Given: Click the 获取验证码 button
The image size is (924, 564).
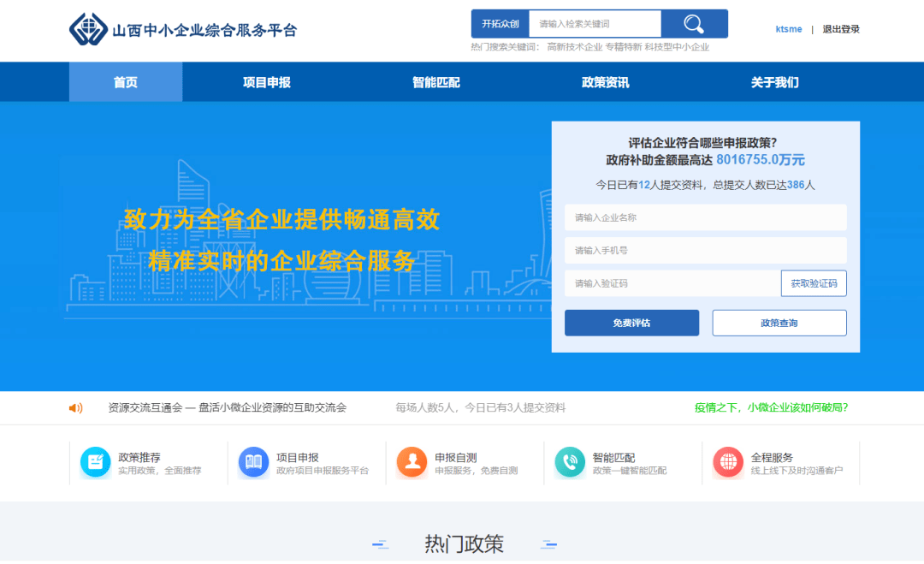Looking at the screenshot, I should [x=813, y=283].
